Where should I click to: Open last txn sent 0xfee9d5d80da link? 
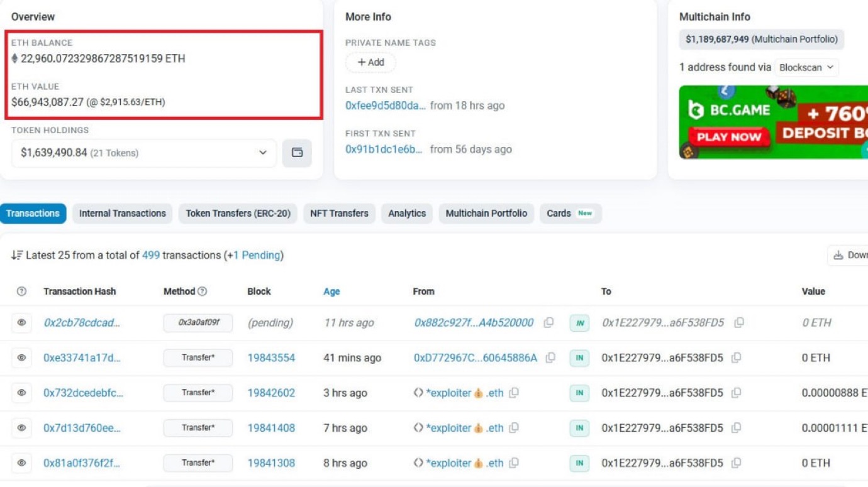point(386,106)
